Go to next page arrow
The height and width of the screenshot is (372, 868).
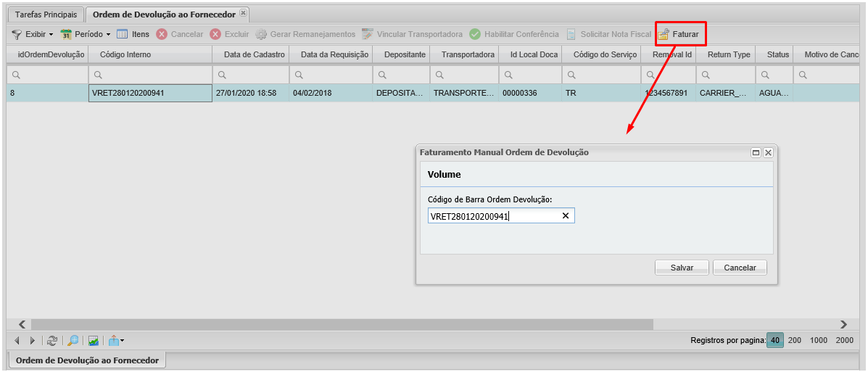click(x=33, y=341)
